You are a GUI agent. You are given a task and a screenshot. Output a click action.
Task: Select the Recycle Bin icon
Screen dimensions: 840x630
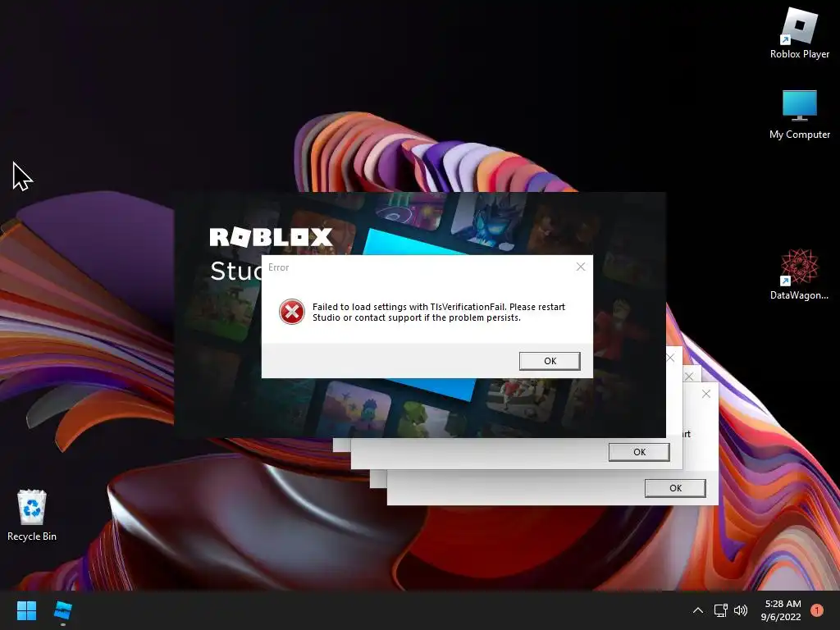(x=32, y=515)
